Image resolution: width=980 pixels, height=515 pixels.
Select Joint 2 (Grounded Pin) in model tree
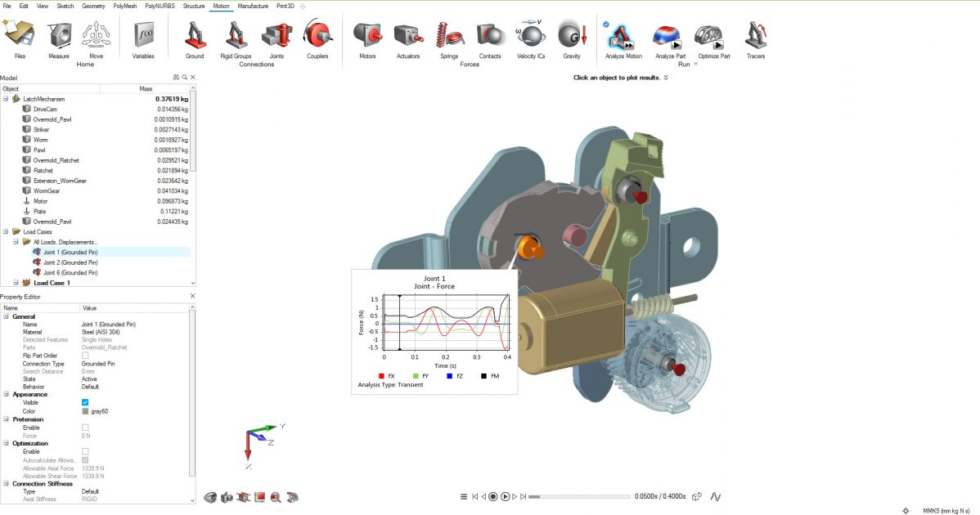pos(70,262)
